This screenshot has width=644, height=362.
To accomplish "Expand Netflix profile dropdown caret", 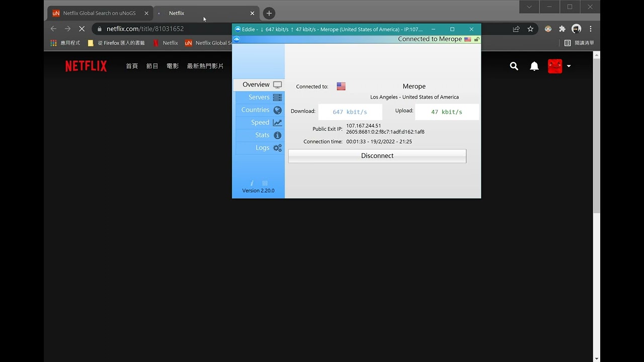I will coord(569,66).
